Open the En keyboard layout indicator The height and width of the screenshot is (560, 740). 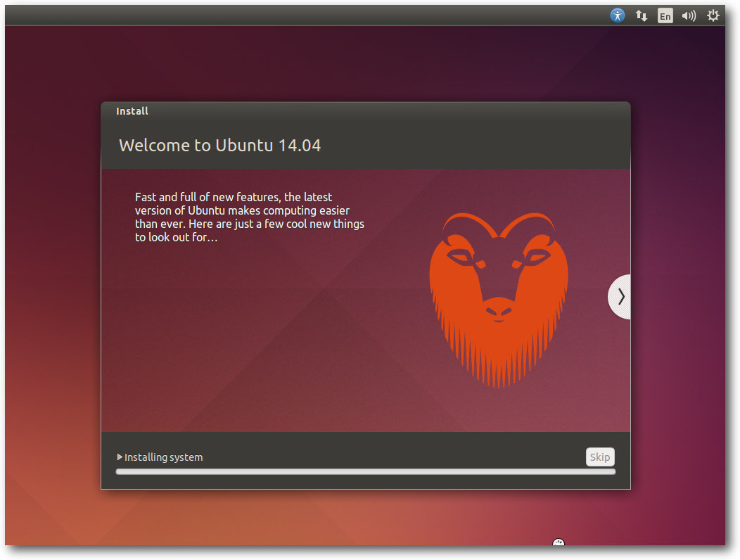(x=665, y=16)
